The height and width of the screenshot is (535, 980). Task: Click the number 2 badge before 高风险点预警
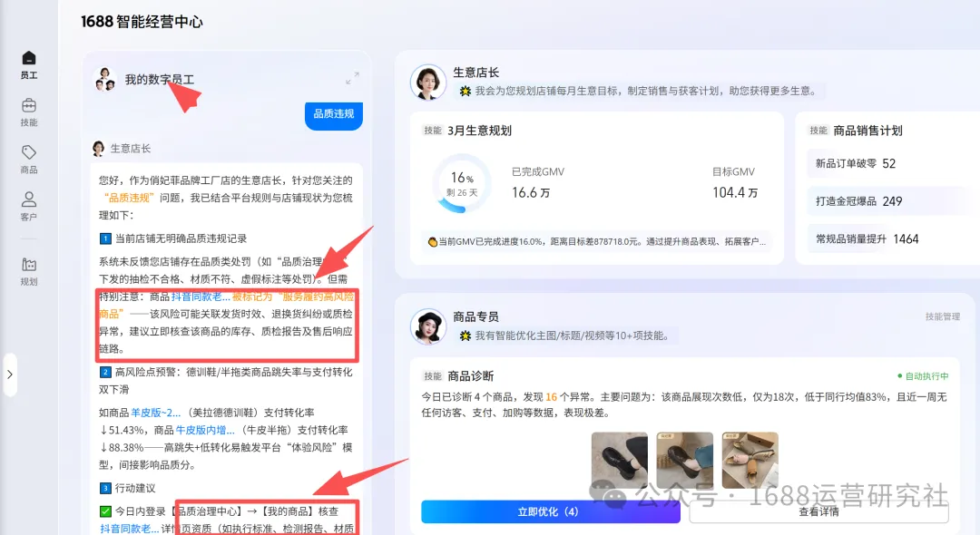[105, 372]
